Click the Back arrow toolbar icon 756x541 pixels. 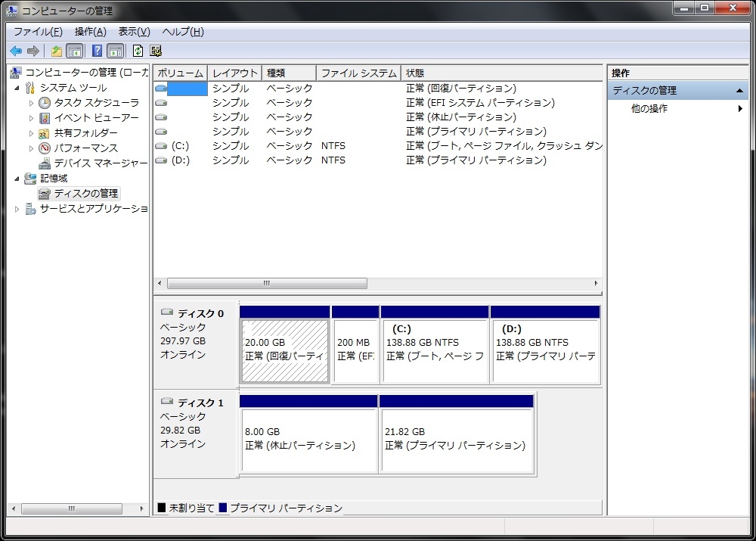tap(16, 51)
